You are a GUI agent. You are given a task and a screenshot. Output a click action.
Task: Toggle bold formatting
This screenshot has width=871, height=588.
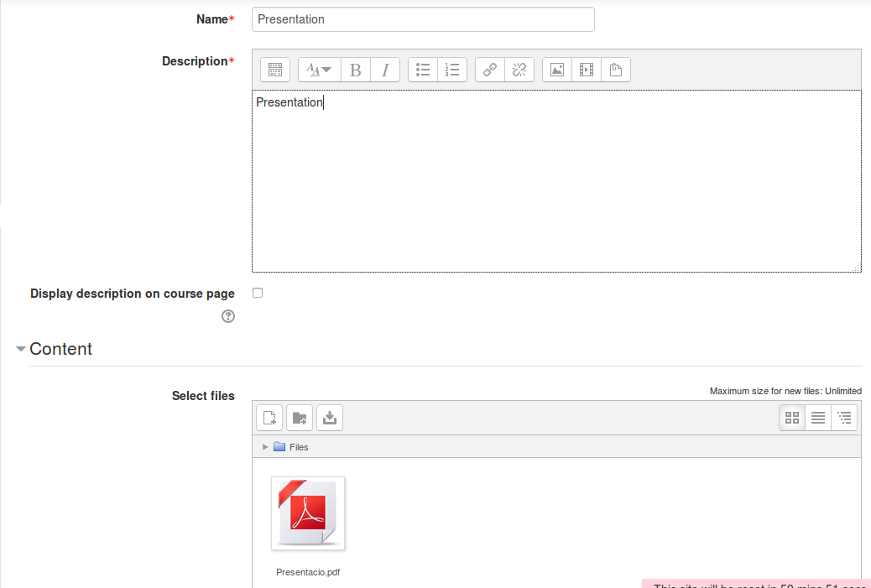coord(355,70)
